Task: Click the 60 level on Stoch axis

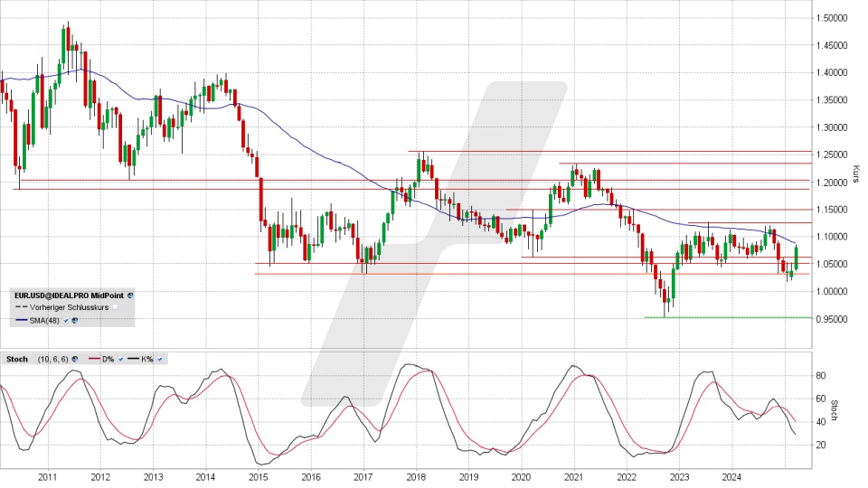Action: click(821, 399)
